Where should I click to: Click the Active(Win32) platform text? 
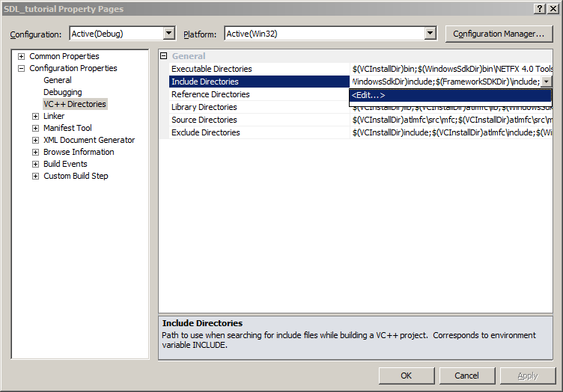[252, 34]
